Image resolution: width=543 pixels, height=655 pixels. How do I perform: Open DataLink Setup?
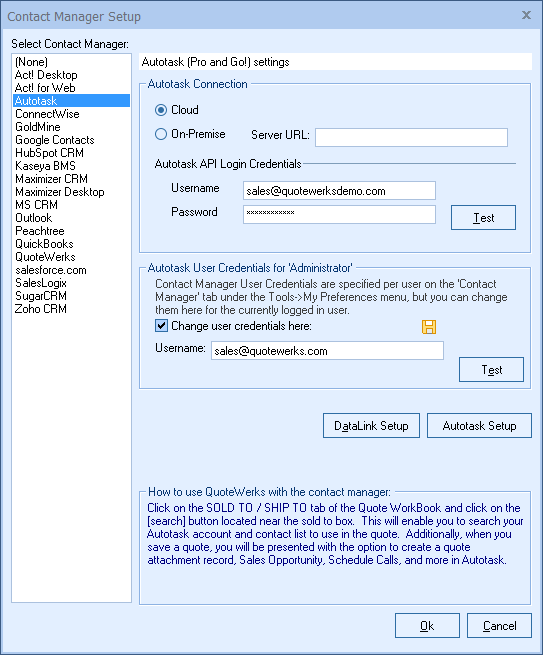point(371,425)
